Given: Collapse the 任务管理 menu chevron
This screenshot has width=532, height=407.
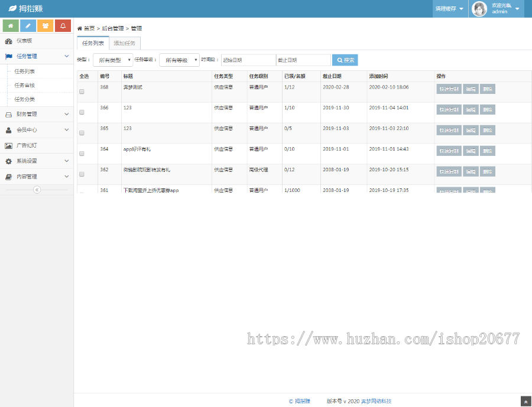Looking at the screenshot, I should coord(67,56).
